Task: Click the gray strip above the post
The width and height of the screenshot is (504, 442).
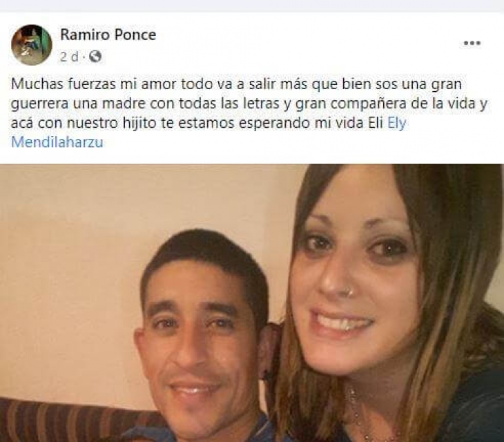Action: pos(252,6)
